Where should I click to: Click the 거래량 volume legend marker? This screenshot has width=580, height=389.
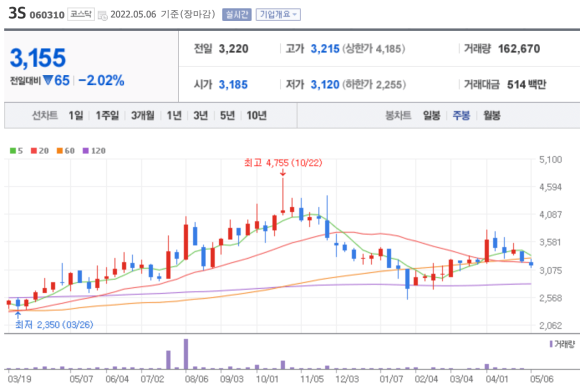point(551,344)
